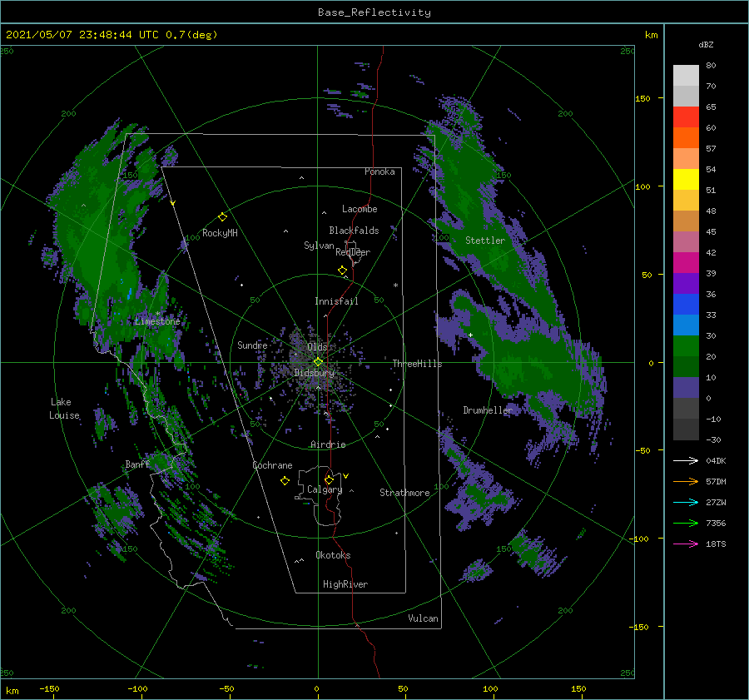Pick the orange 57–60 dBZ color swatch
The image size is (749, 700).
tap(686, 138)
